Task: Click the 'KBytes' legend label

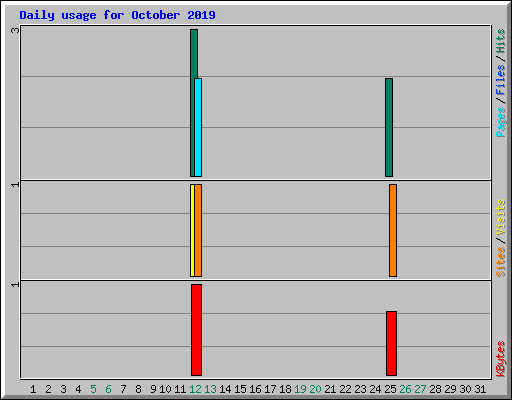Action: 501,359
